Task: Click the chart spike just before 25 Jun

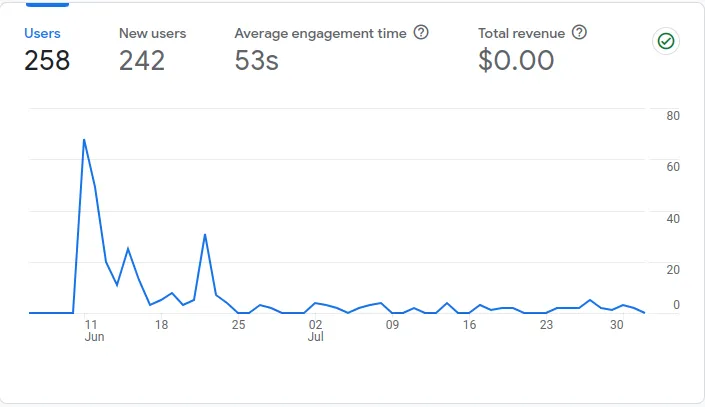Action: click(x=205, y=235)
